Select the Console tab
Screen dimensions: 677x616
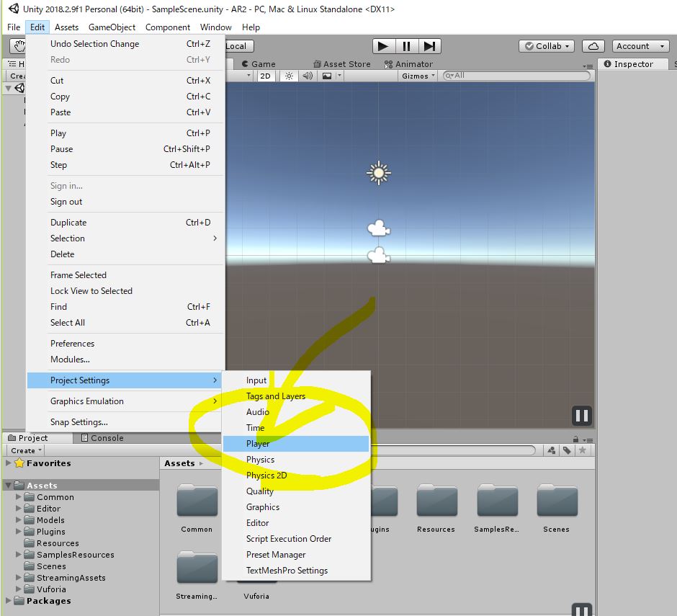(102, 438)
